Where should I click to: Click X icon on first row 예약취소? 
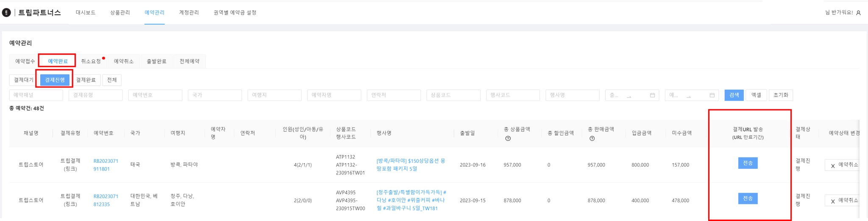(x=833, y=165)
